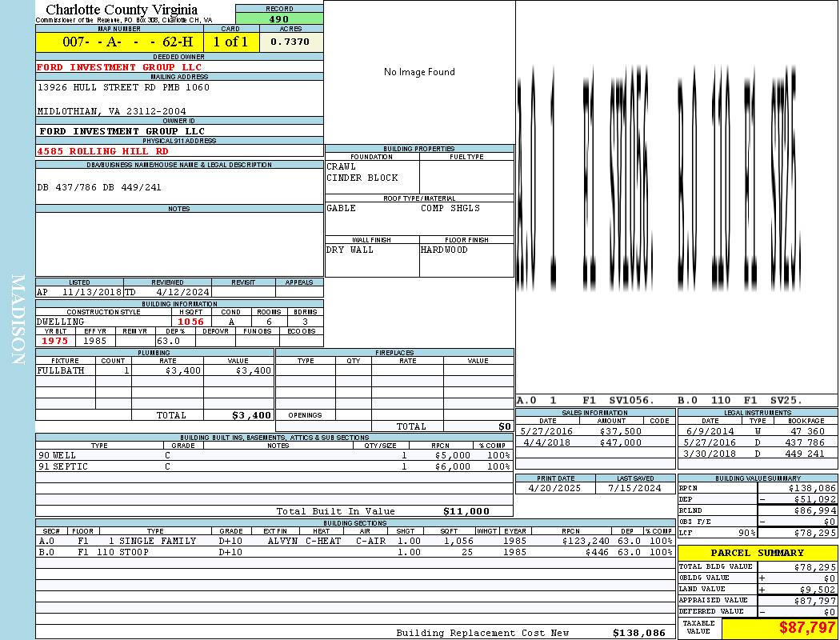The image size is (840, 640).
Task: Click print date 4/20/2025
Action: pos(554,489)
